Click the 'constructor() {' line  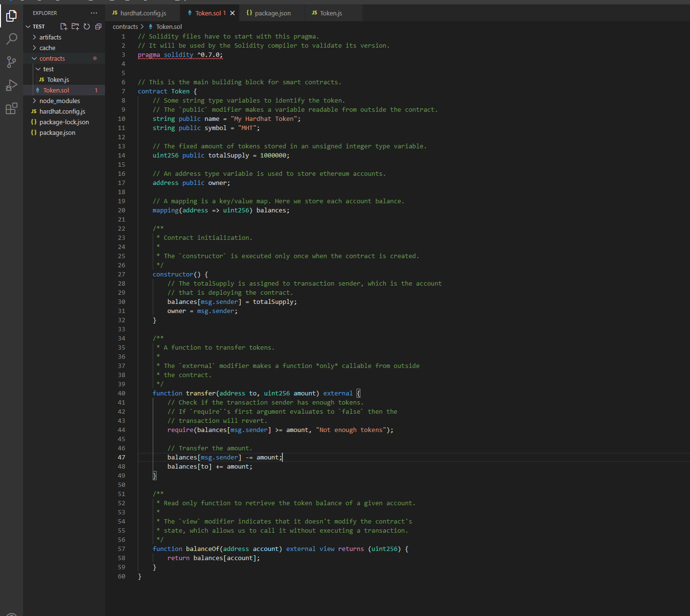click(180, 275)
